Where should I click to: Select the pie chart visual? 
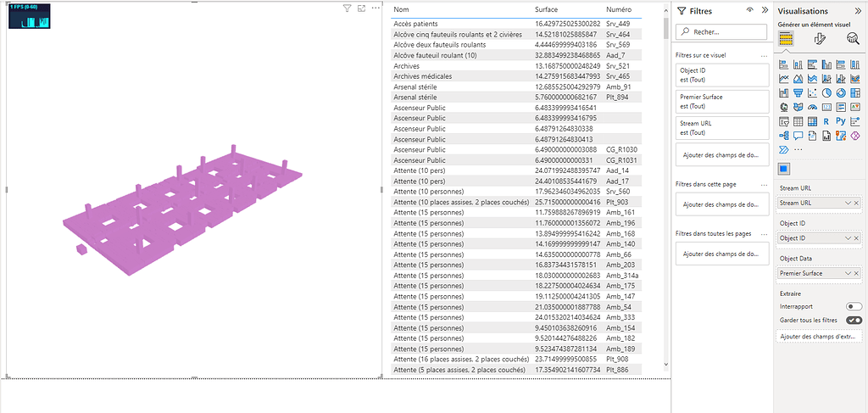[x=826, y=93]
